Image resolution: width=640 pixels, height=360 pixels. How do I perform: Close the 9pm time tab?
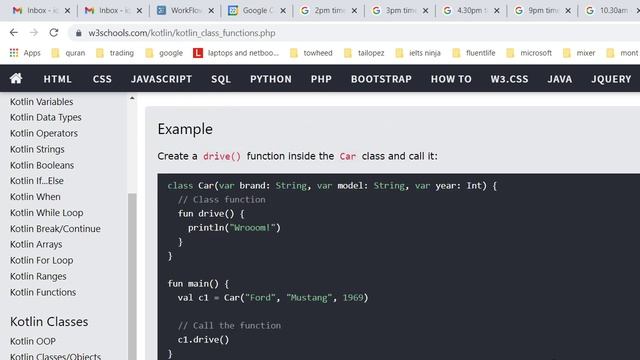click(568, 11)
